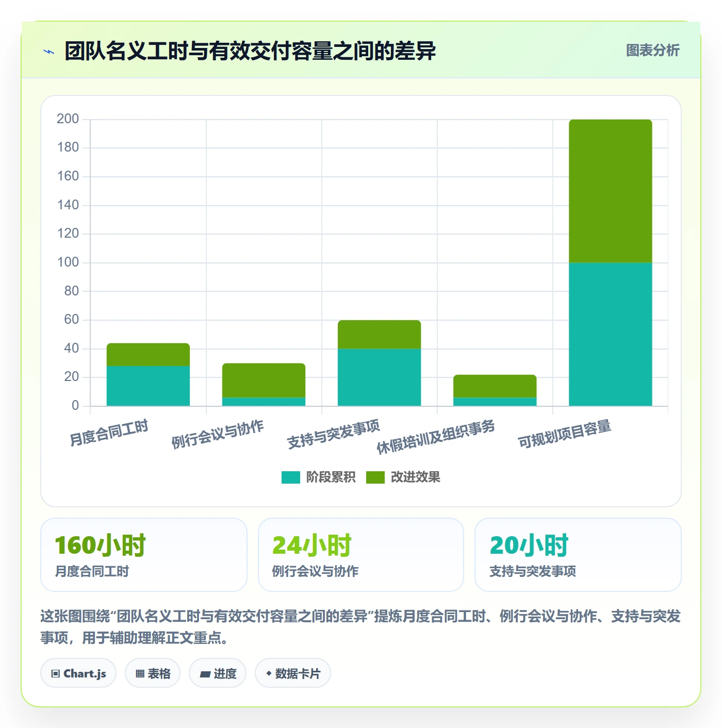
Task: Click the teal segment of 支持与突发事项 bar
Action: (x=379, y=377)
